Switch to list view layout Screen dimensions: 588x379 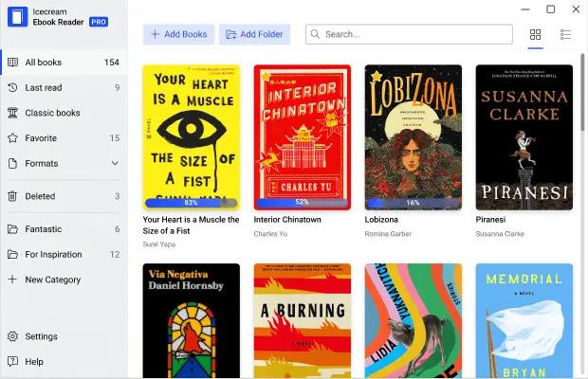(x=565, y=35)
